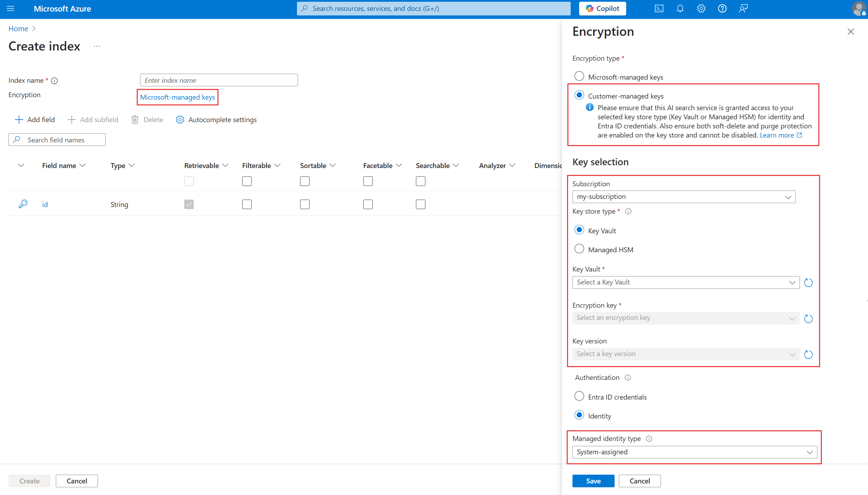Open the Cloud Shell terminal
Image resolution: width=868 pixels, height=495 pixels.
coord(659,8)
